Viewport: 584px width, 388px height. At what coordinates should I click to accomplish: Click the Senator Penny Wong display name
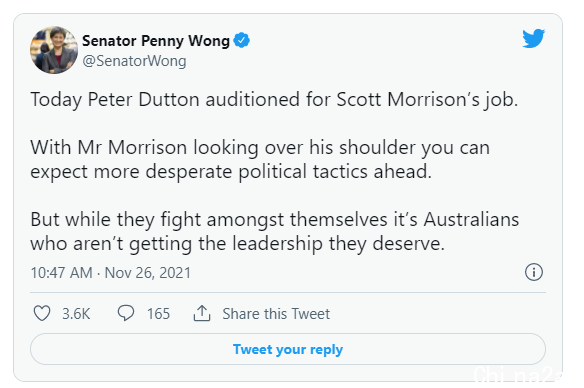(156, 41)
